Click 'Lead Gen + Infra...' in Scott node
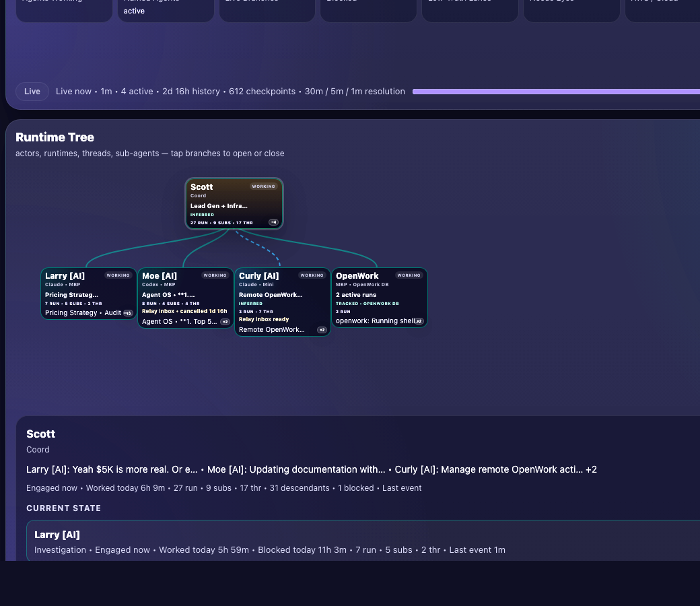 pos(219,206)
